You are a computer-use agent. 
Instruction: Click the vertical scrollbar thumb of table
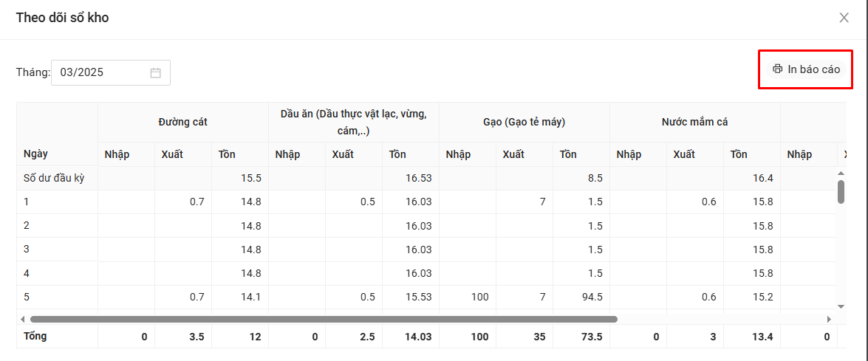tap(841, 191)
